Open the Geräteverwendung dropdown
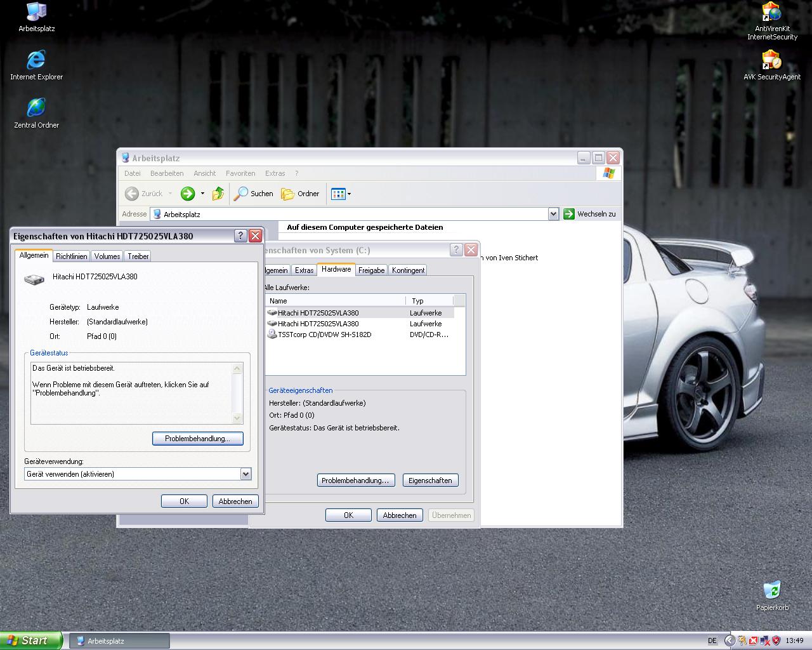812x650 pixels. click(246, 474)
